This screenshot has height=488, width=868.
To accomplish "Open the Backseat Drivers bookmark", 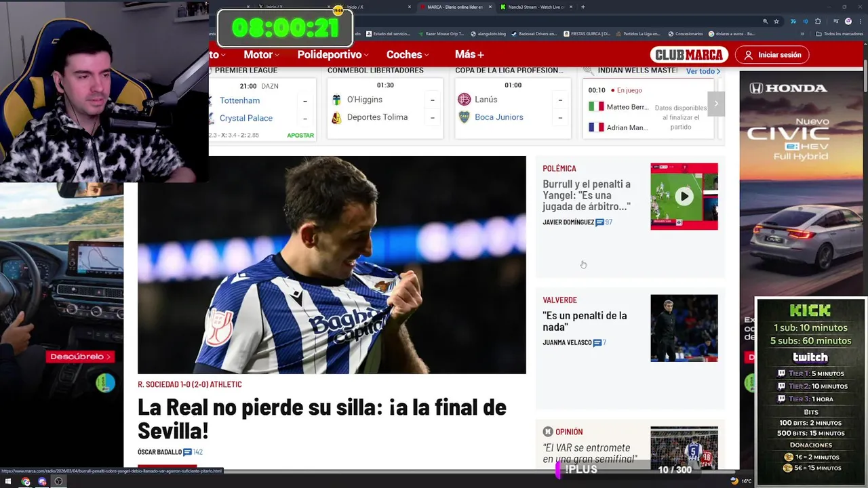I will [x=534, y=34].
